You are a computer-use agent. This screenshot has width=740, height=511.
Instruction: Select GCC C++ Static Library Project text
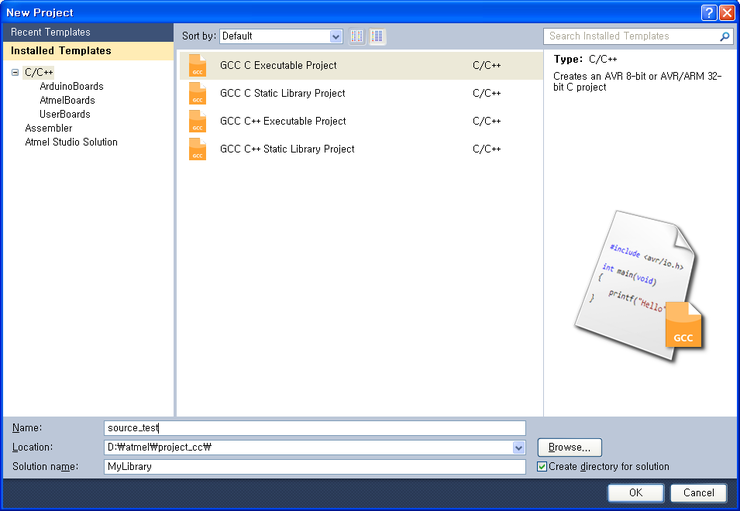pos(287,149)
